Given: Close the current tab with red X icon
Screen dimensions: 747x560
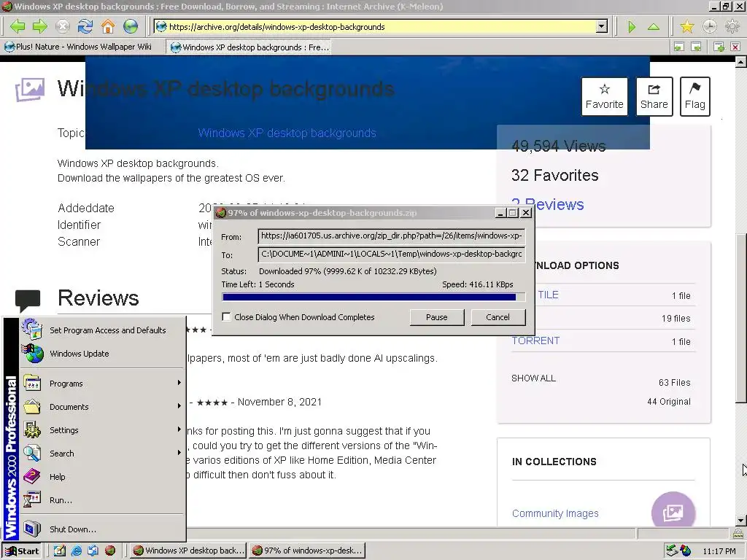Looking at the screenshot, I should pos(735,47).
